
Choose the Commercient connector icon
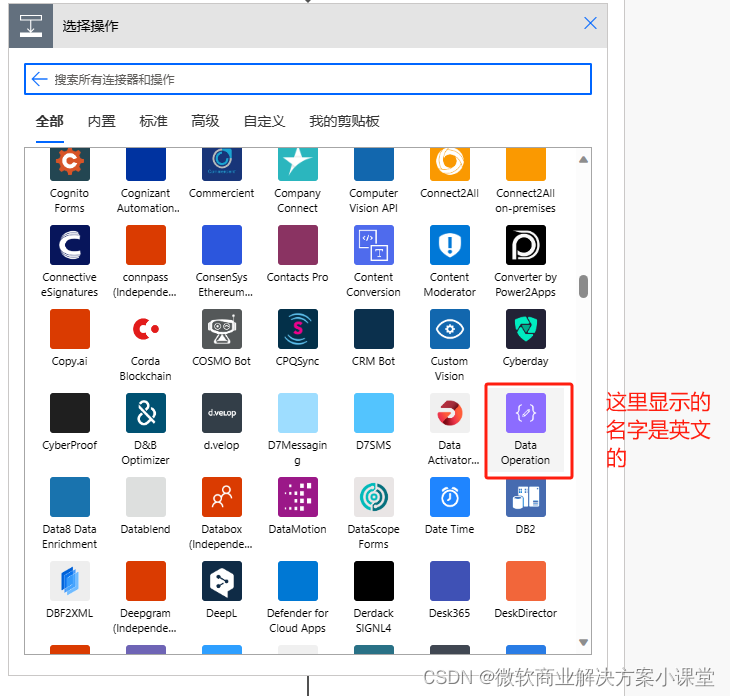222,165
